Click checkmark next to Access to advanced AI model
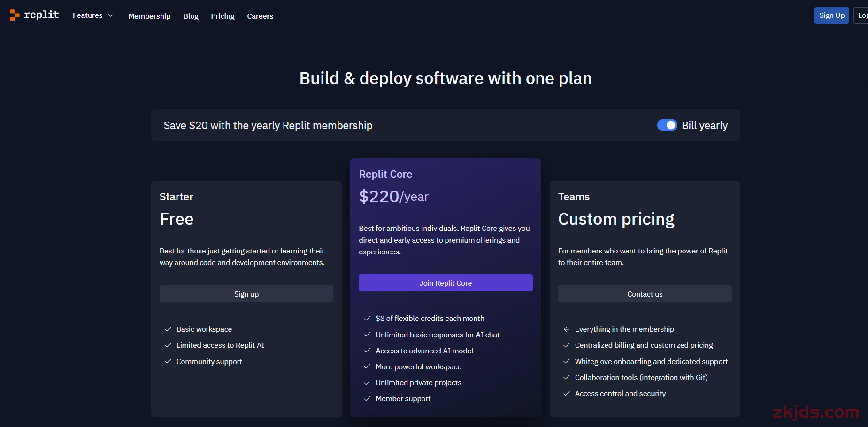The width and height of the screenshot is (868, 427). [x=367, y=351]
